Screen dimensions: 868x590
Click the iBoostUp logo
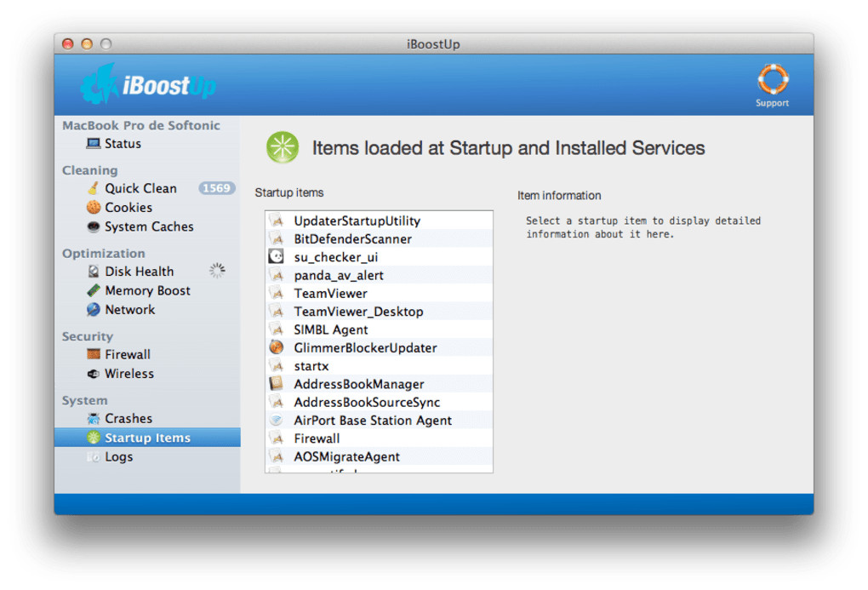click(148, 85)
